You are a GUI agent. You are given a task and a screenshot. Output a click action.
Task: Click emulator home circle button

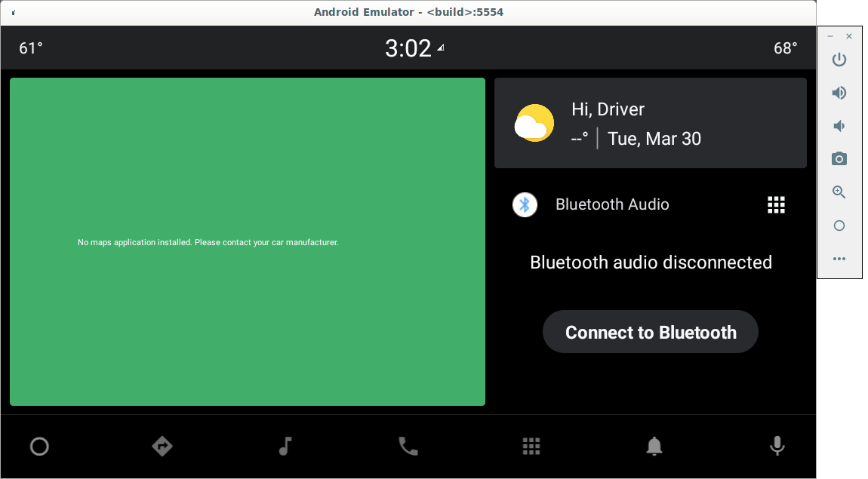tap(839, 226)
